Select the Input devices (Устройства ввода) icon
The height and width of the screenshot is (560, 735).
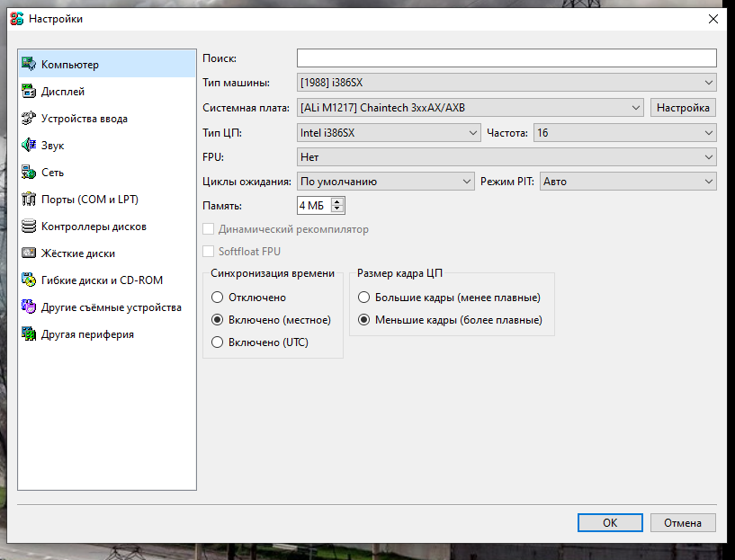28,119
